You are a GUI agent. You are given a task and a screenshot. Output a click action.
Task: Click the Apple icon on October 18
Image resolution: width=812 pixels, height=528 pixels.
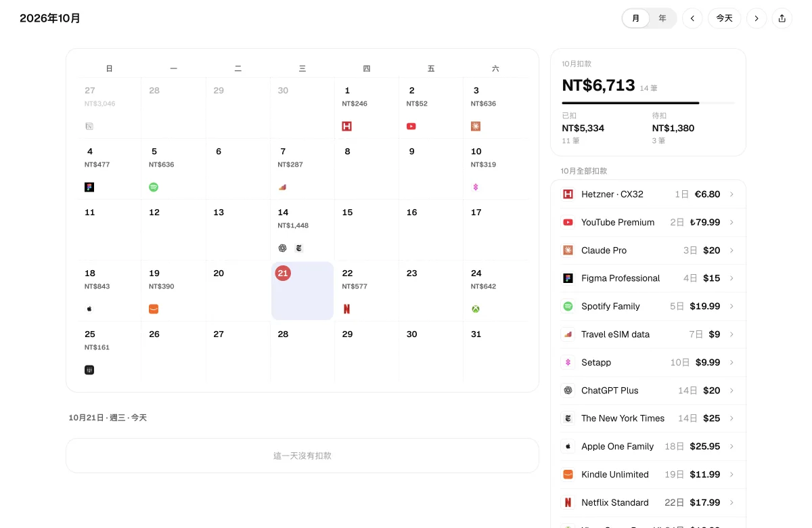[89, 309]
